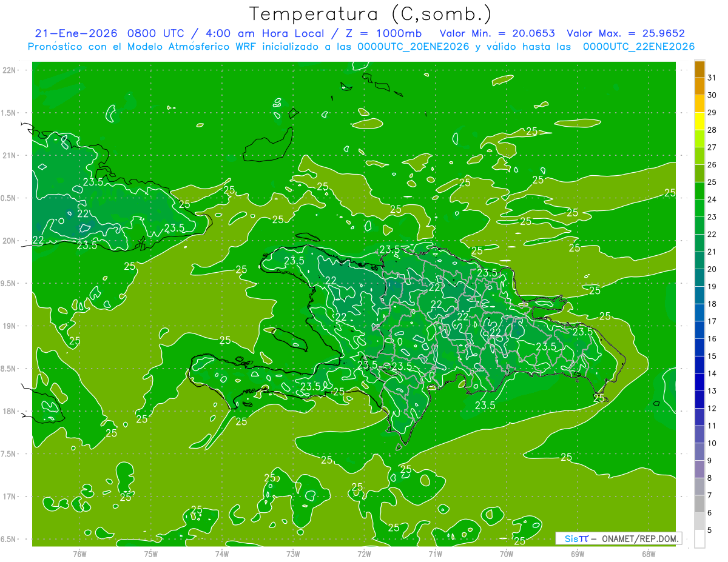
Task: Click longitude axis label "72W"
Action: tap(364, 554)
